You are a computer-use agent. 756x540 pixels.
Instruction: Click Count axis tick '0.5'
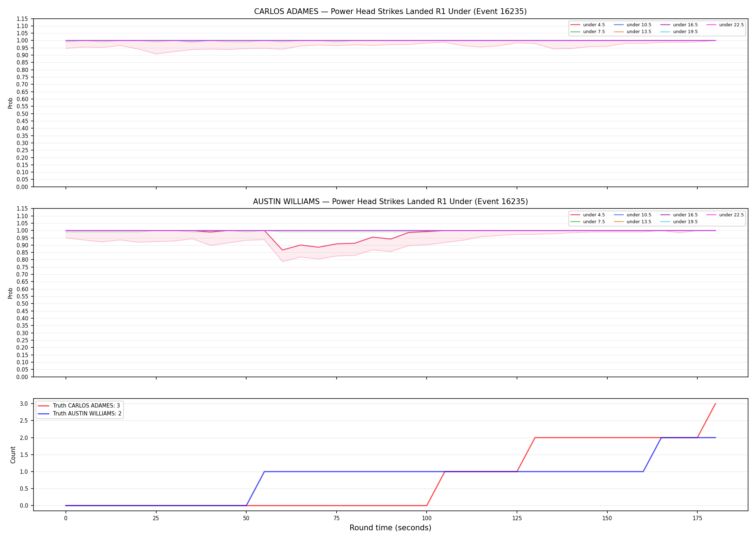(x=24, y=489)
